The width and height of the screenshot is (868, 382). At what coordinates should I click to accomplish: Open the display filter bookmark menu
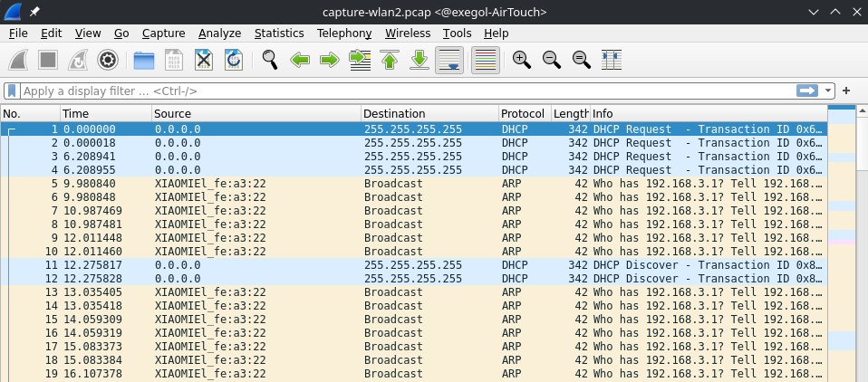(x=12, y=91)
